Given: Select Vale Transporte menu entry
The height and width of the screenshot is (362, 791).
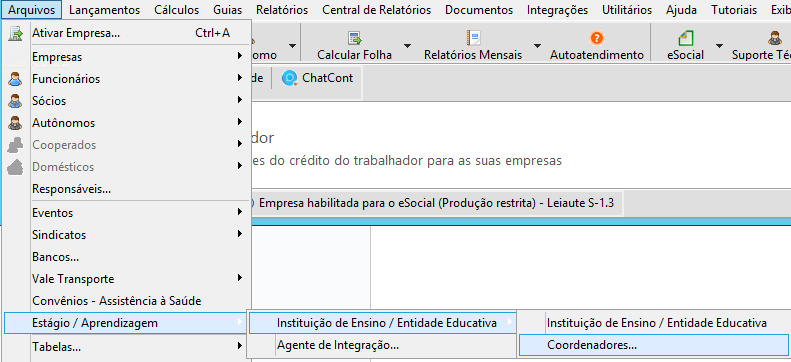Looking at the screenshot, I should (x=127, y=279).
